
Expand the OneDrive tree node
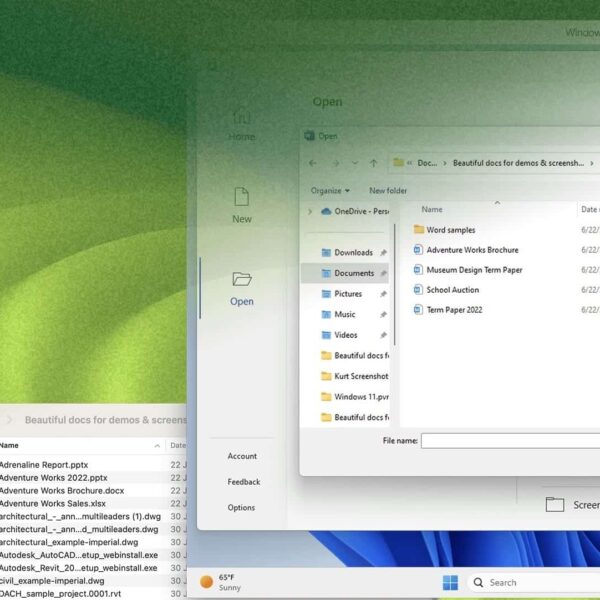310,211
